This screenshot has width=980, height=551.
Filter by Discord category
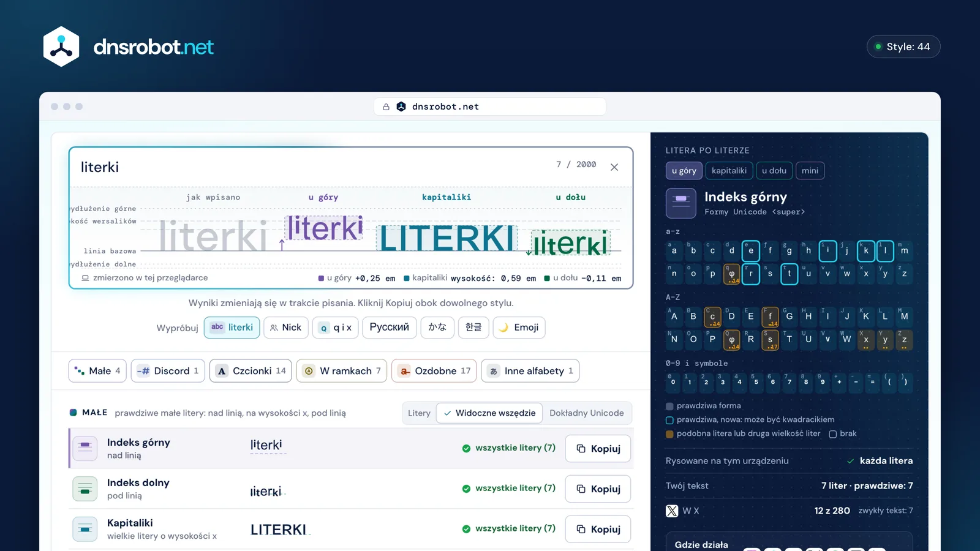pyautogui.click(x=168, y=371)
